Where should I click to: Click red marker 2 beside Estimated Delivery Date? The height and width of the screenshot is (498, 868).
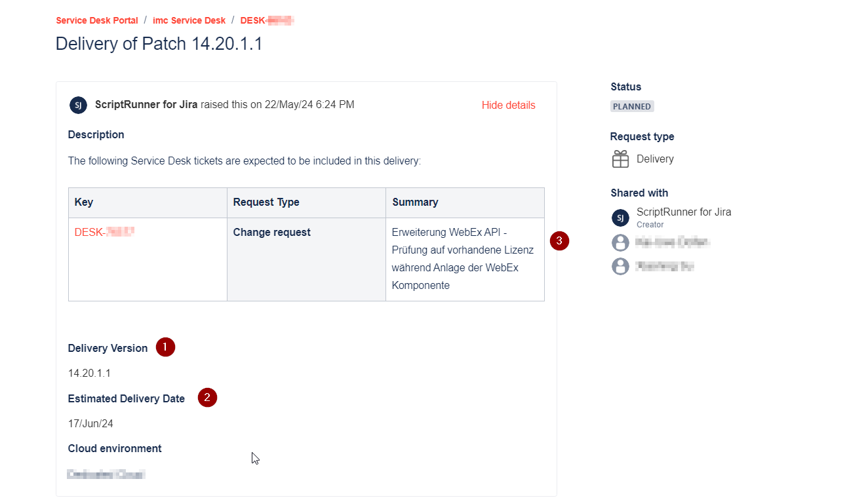207,398
